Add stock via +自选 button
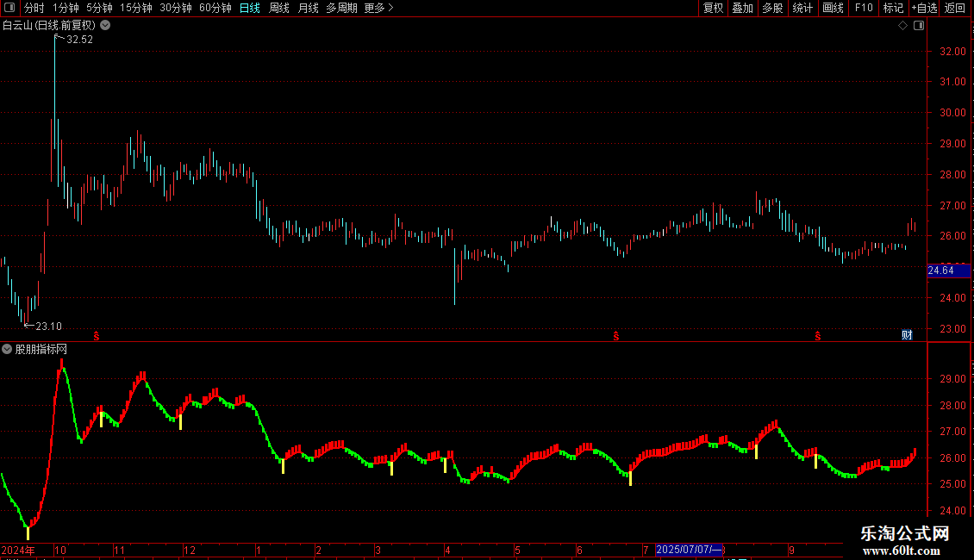Screen dimensions: 974x560 click(x=924, y=8)
